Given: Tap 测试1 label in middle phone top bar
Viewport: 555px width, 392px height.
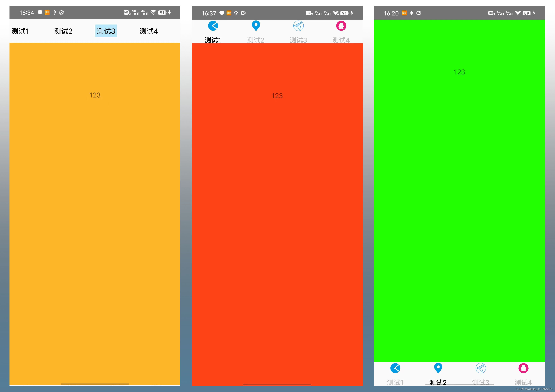Looking at the screenshot, I should 213,40.
